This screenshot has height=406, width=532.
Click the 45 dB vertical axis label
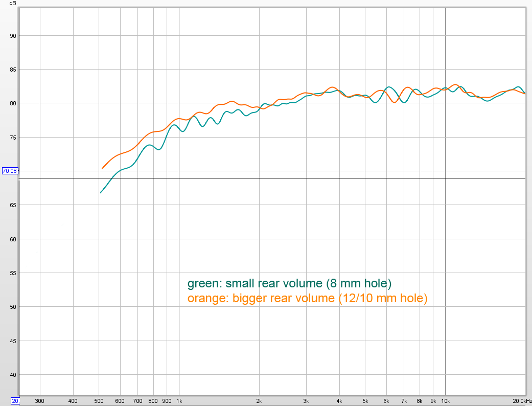[x=13, y=341]
